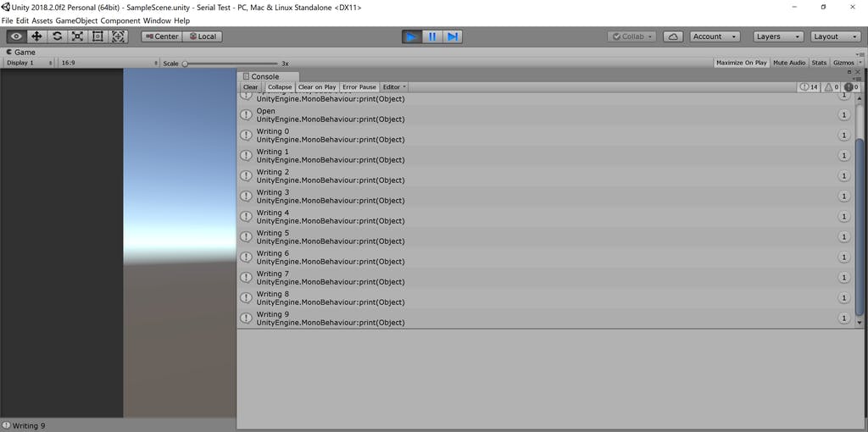Image resolution: width=868 pixels, height=432 pixels.
Task: Open the Assets menu
Action: point(42,20)
